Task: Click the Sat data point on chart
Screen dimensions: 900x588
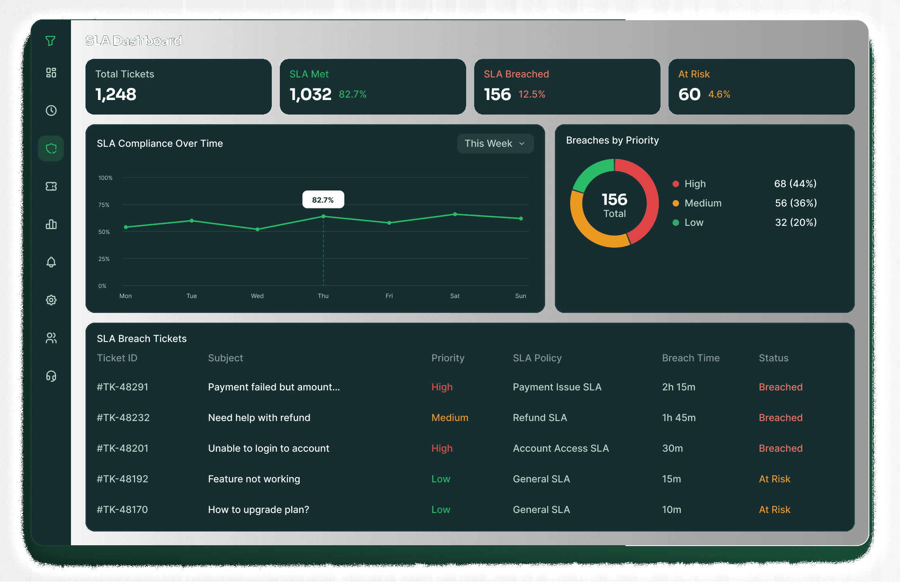Action: click(x=455, y=214)
